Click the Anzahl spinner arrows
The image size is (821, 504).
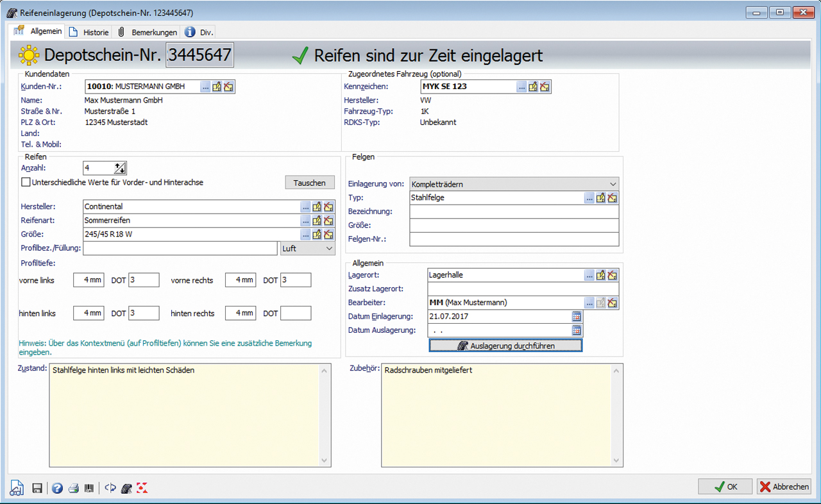[x=120, y=168]
